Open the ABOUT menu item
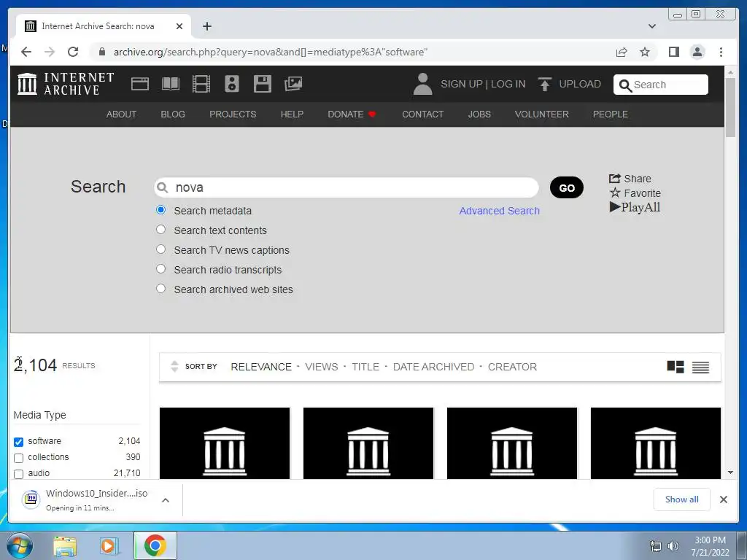747x560 pixels. [122, 114]
